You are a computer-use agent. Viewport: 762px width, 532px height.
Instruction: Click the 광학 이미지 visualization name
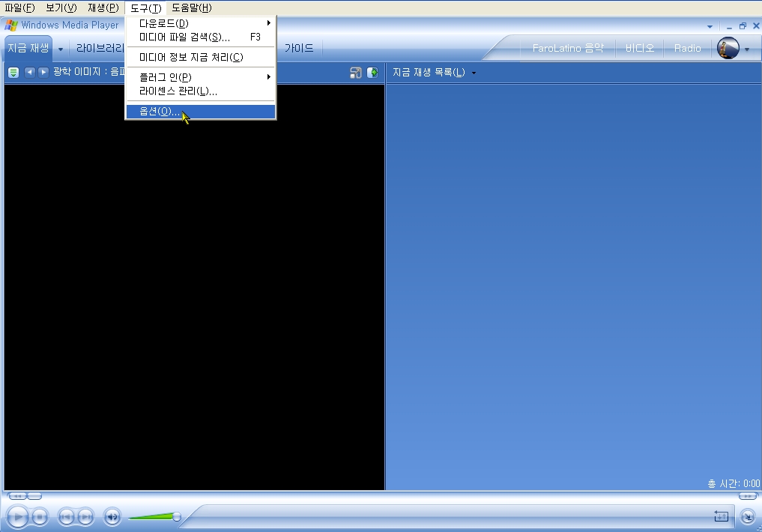point(88,72)
